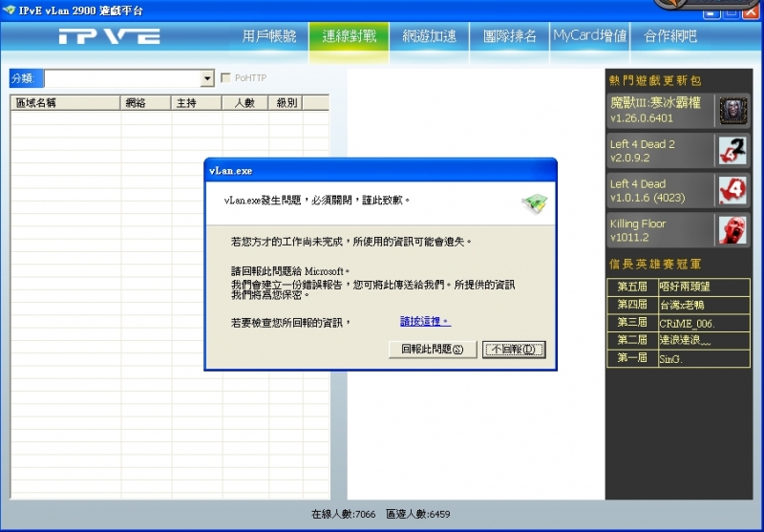Click the vLan.exe dialog title bar
Screen dimensions: 764x532
coord(380,171)
